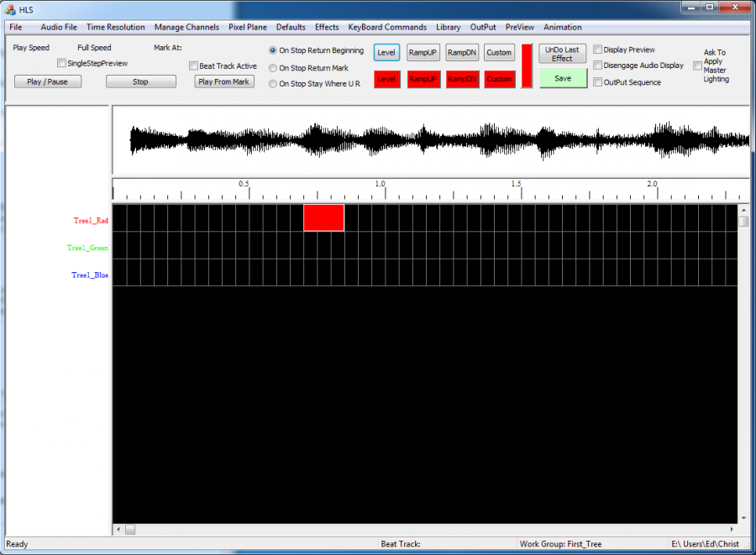756x555 pixels.
Task: Click the tall red intensity color bar
Action: (x=527, y=65)
